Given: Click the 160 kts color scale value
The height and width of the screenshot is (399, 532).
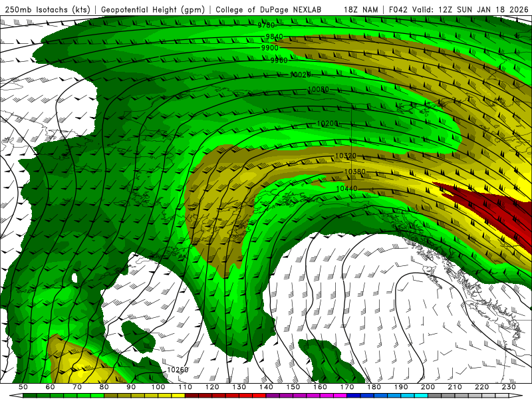Looking at the screenshot, I should pyautogui.click(x=321, y=387).
